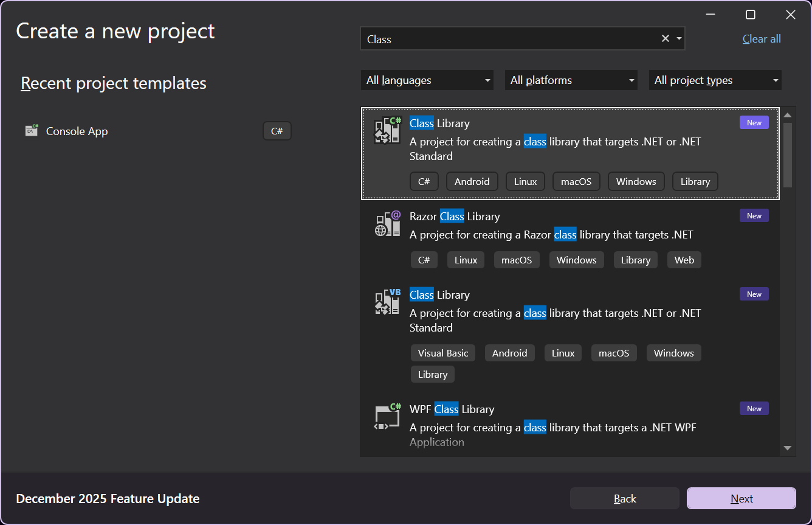Click the Razor Class Library template icon
This screenshot has width=812, height=525.
[387, 223]
